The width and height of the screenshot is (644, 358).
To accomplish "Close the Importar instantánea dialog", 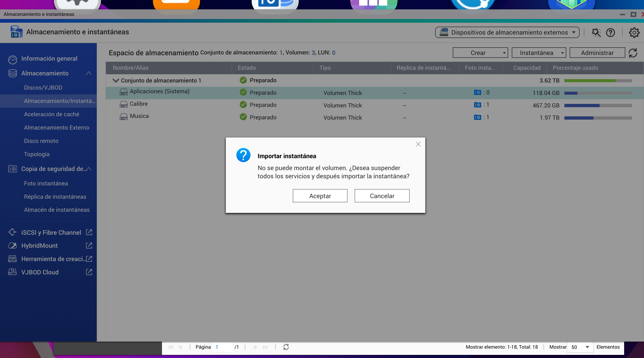I will click(418, 144).
